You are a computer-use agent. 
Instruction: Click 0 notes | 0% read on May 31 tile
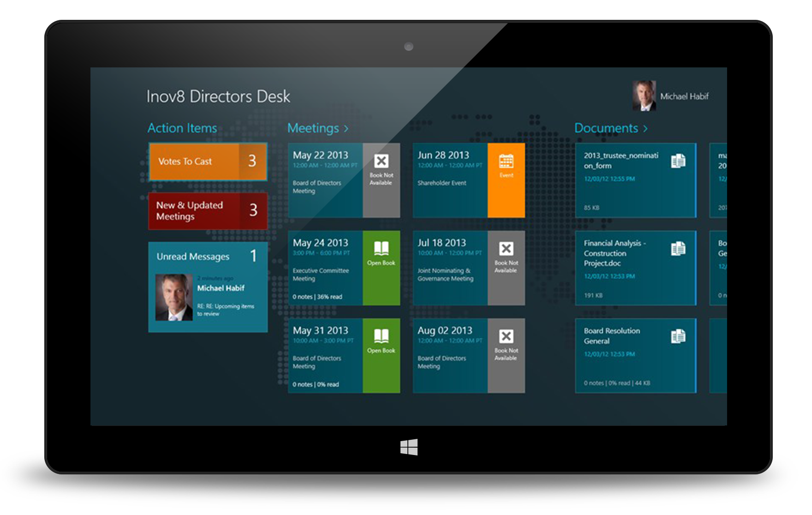pyautogui.click(x=316, y=384)
